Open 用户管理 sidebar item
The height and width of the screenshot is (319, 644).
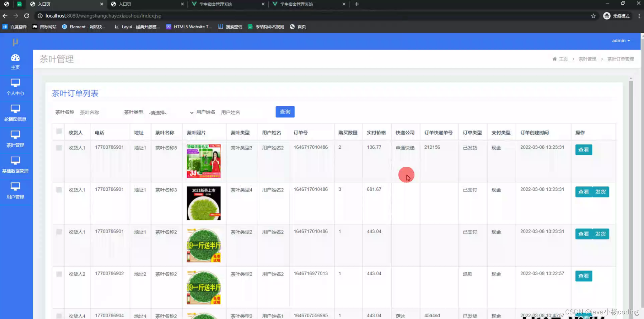(x=15, y=191)
